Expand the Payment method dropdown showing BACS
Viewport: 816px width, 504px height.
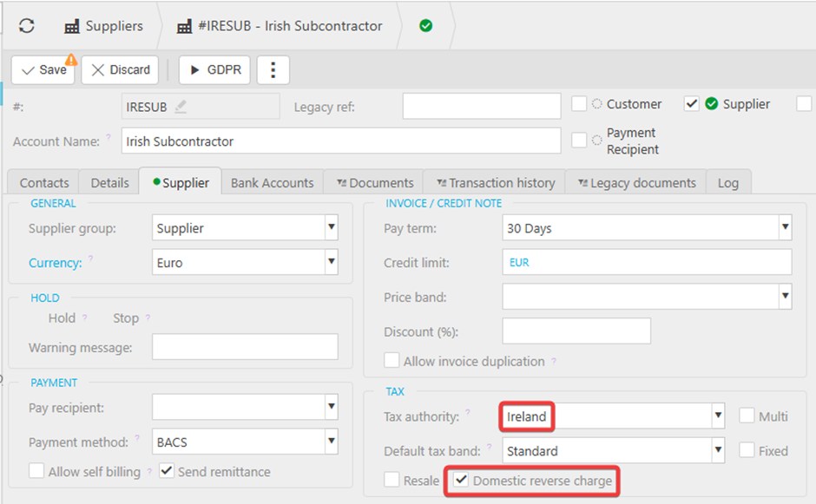(x=332, y=441)
